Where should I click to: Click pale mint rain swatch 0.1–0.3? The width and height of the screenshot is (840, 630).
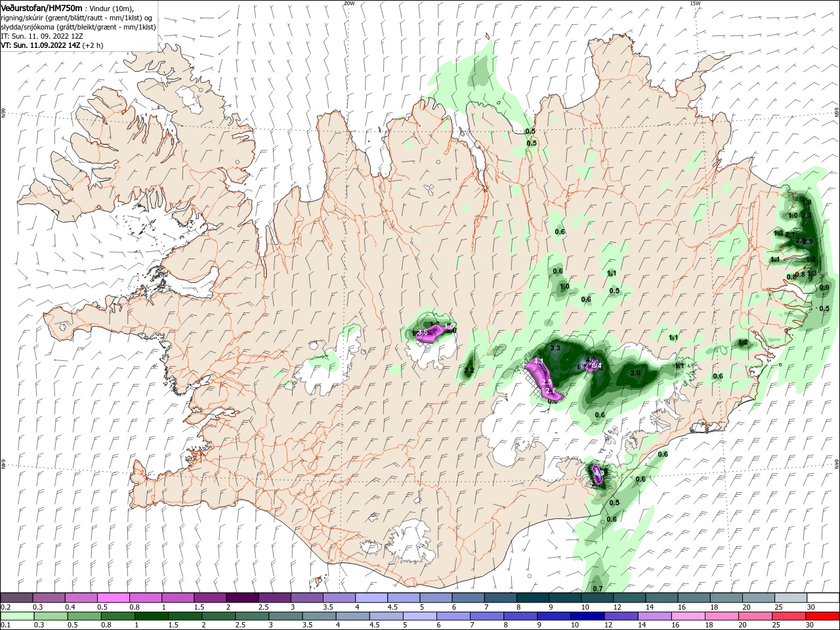[17, 616]
